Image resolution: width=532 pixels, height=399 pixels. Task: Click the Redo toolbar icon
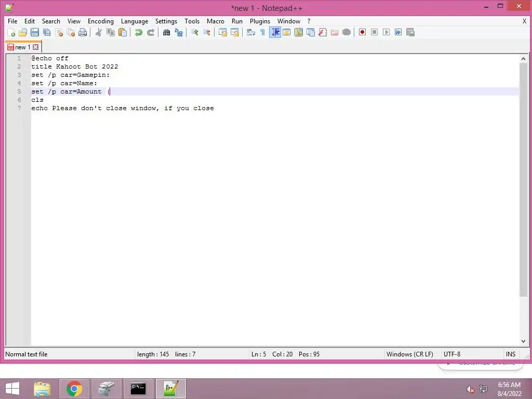pos(150,32)
